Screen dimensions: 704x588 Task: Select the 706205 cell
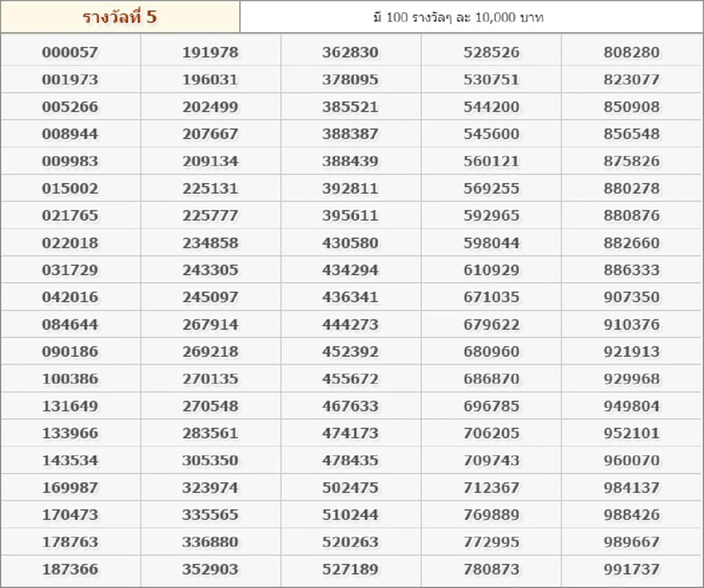(x=491, y=433)
